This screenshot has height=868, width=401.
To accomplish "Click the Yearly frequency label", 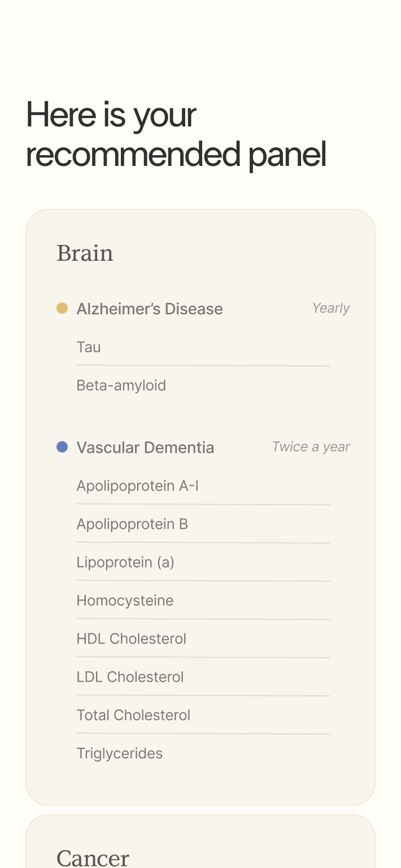I will tap(331, 308).
